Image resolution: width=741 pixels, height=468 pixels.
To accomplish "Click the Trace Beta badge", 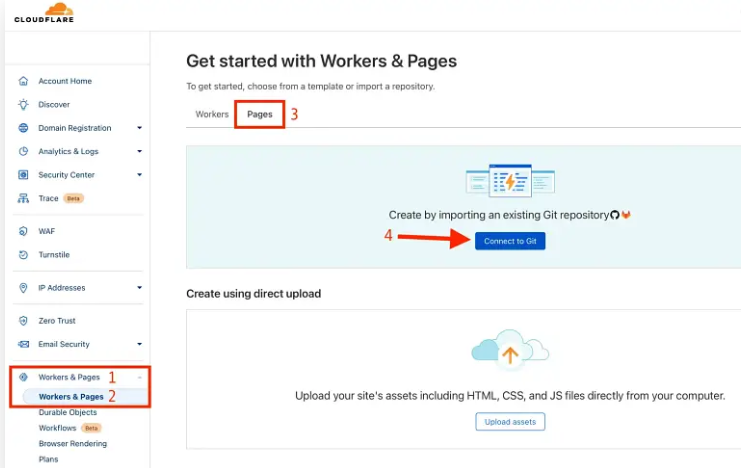I will click(x=73, y=199).
